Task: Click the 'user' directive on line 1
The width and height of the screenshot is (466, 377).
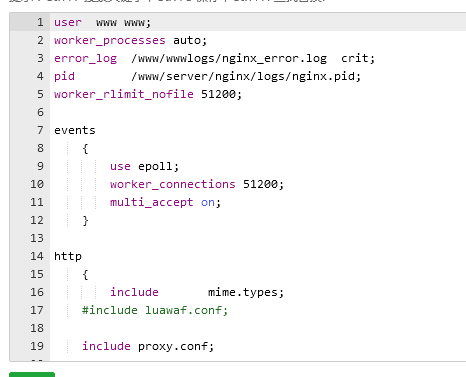Action: tap(68, 22)
